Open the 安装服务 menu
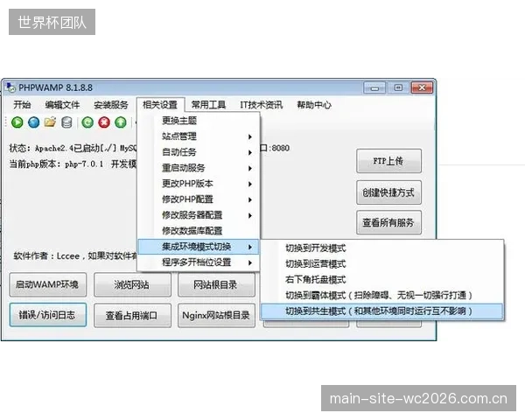This screenshot has height=420, width=525. pyautogui.click(x=111, y=105)
